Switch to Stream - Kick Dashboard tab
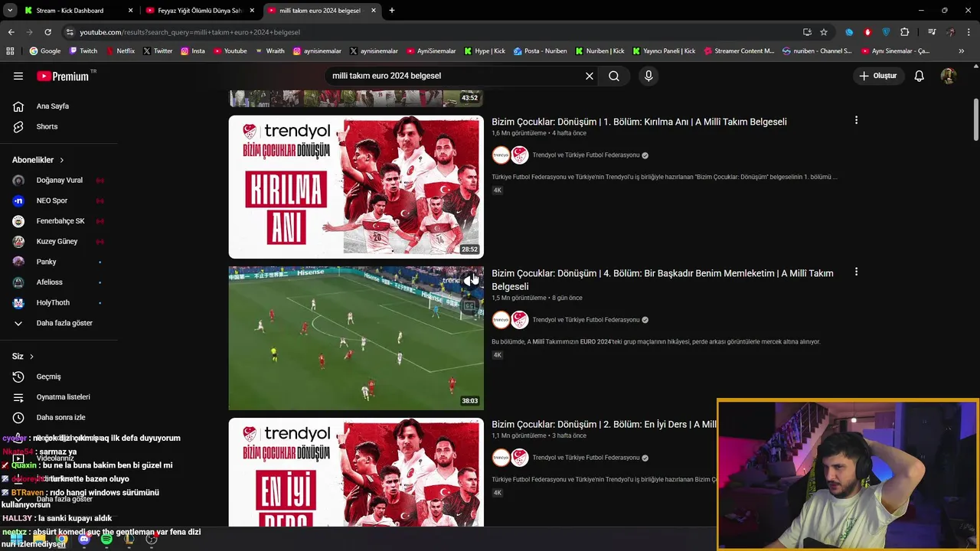Screen dimensions: 980x551 point(78,11)
